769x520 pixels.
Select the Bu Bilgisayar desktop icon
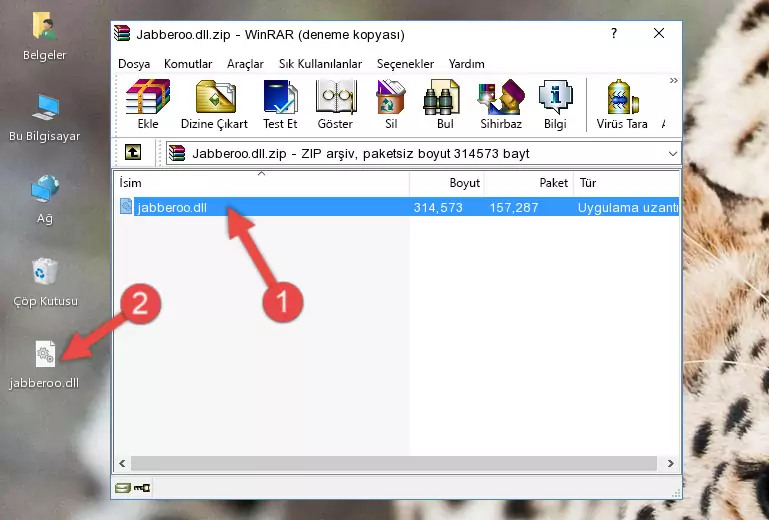tap(45, 118)
